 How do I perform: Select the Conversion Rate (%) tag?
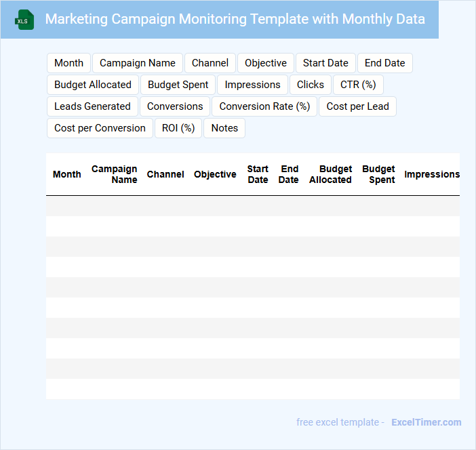click(x=264, y=106)
